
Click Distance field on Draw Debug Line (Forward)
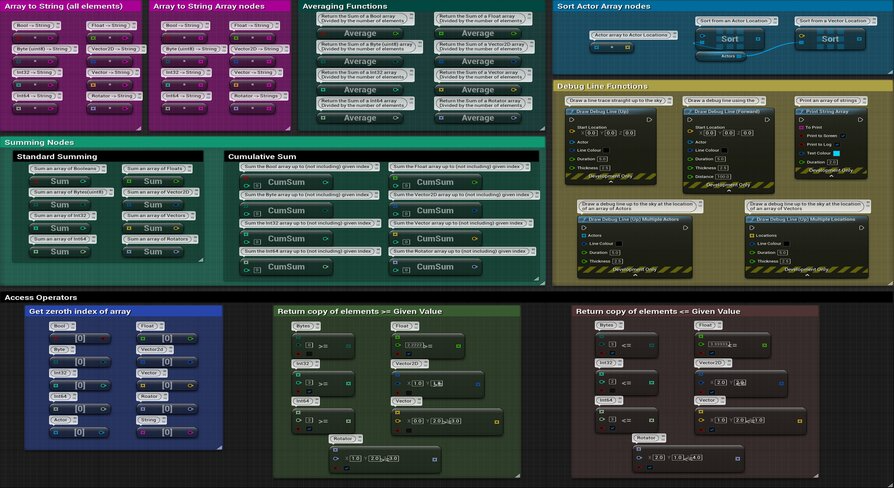[x=723, y=177]
